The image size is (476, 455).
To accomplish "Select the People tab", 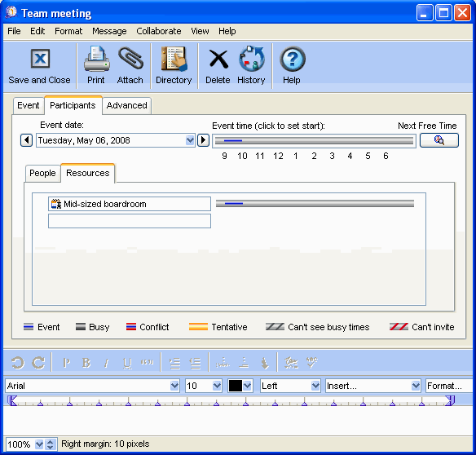I will click(x=42, y=173).
